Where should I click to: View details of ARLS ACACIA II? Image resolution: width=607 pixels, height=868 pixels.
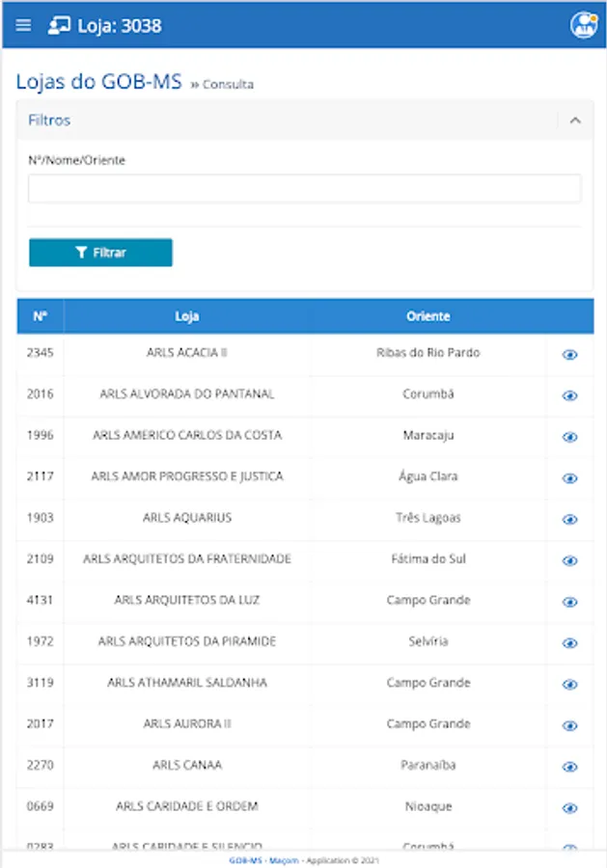coord(570,354)
